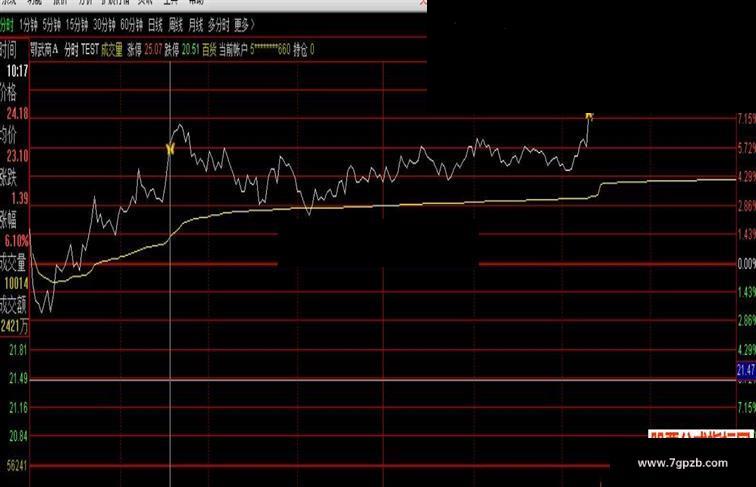Click the yellow marker on the cursor line
Screen dimensions: 756x487
[170, 149]
